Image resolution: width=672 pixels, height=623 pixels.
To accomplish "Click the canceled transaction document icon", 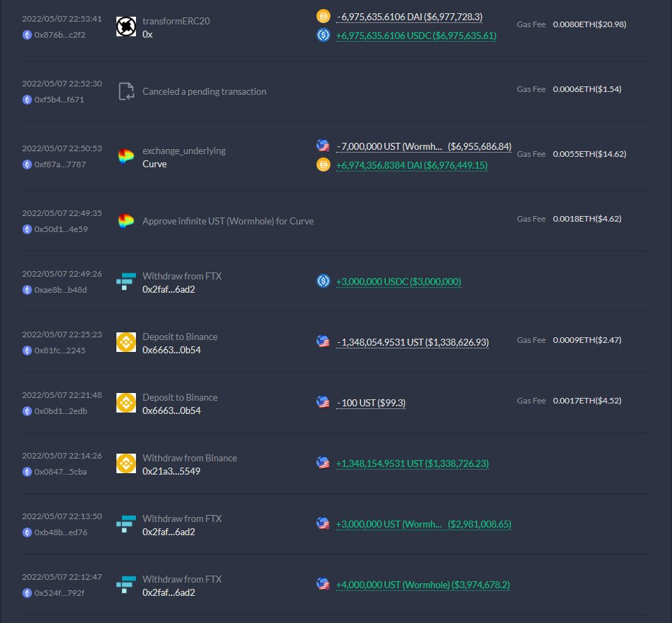I will [x=126, y=91].
